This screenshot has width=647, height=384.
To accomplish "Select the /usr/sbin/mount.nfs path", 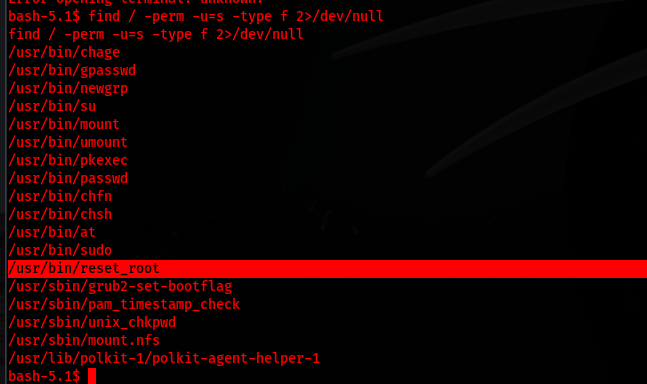I will point(84,340).
